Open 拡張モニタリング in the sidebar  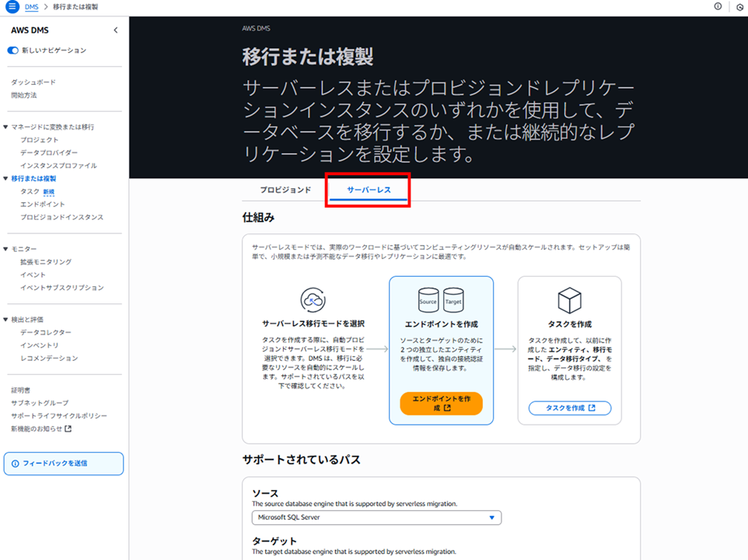coord(46,262)
